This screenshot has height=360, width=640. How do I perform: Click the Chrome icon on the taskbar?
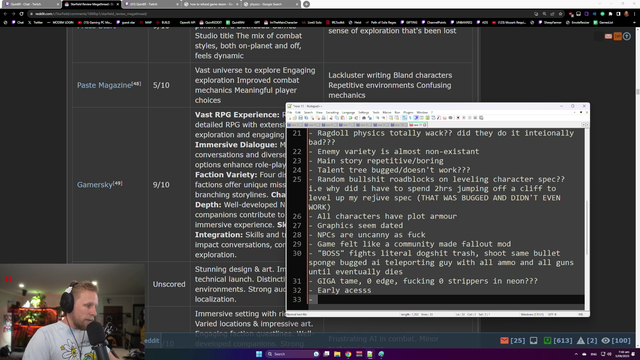pyautogui.click(x=348, y=354)
